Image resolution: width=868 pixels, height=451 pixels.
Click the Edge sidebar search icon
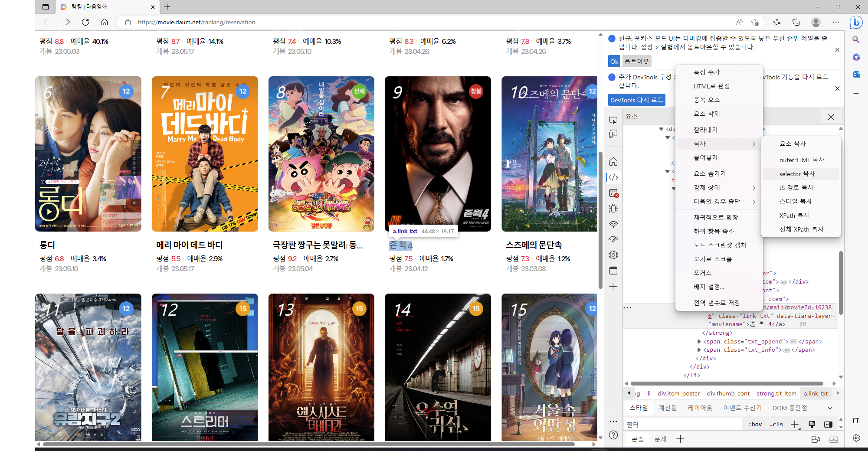pyautogui.click(x=856, y=39)
